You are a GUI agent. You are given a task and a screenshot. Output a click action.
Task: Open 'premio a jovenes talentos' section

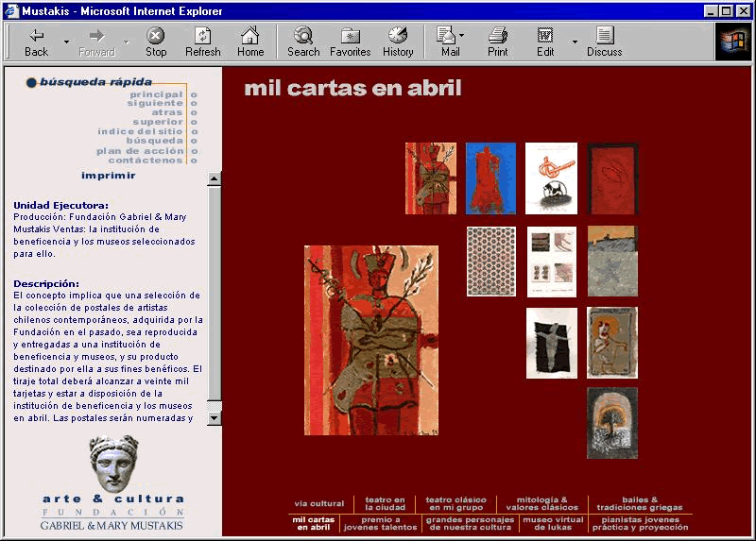381,523
